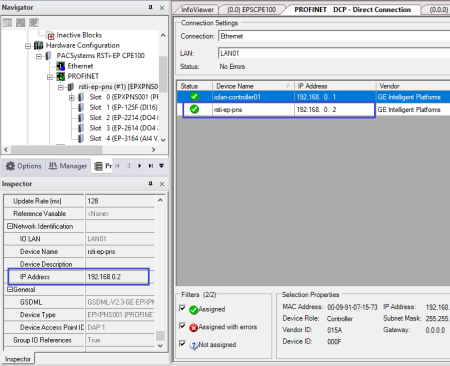
Task: Toggle the Not assigned checkbox
Action: point(182,343)
